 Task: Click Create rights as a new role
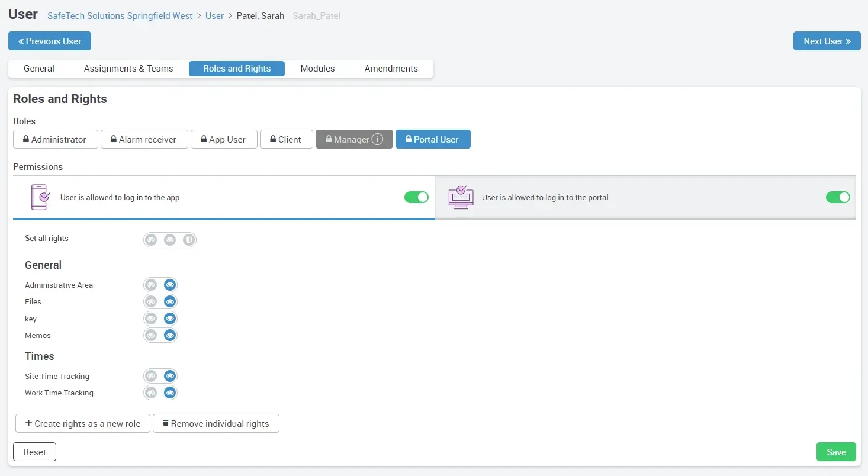(83, 424)
